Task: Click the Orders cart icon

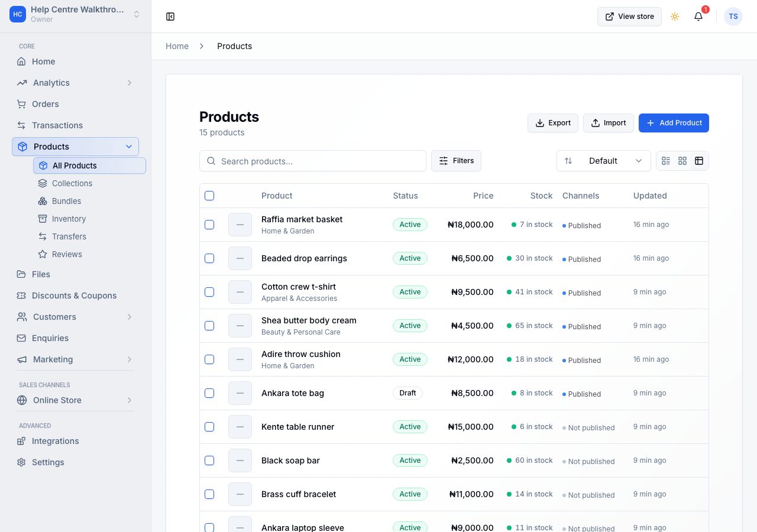Action: 21,104
